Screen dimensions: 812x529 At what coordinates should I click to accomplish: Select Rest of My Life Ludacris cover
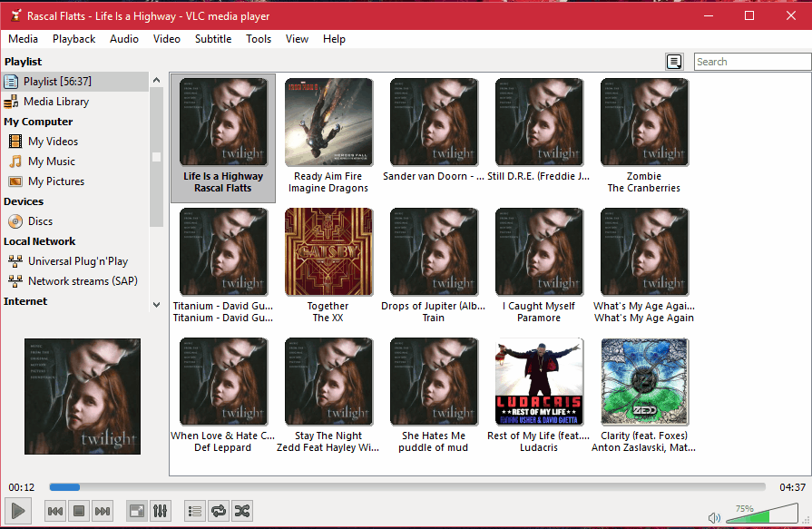pos(539,382)
